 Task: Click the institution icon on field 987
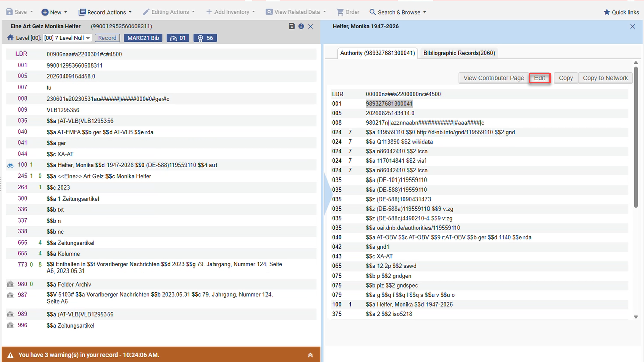point(10,295)
